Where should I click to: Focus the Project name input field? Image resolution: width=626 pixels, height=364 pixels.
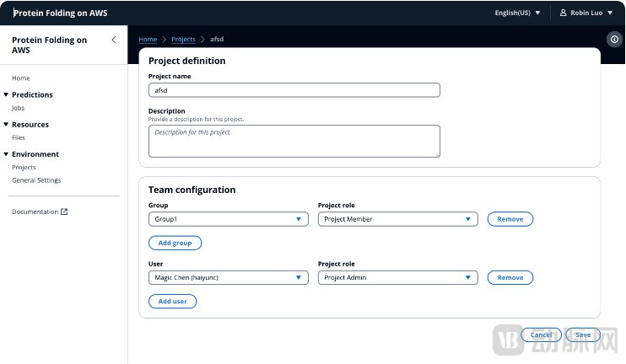click(294, 90)
